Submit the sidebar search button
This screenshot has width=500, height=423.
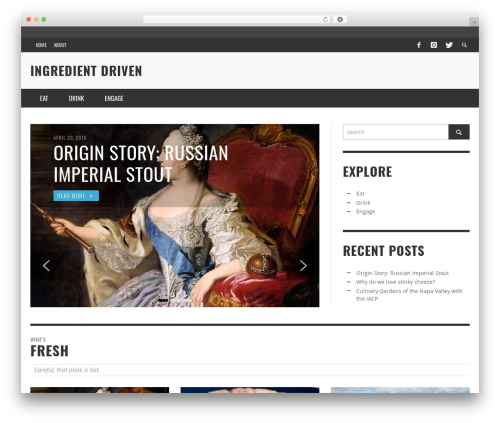(x=459, y=132)
